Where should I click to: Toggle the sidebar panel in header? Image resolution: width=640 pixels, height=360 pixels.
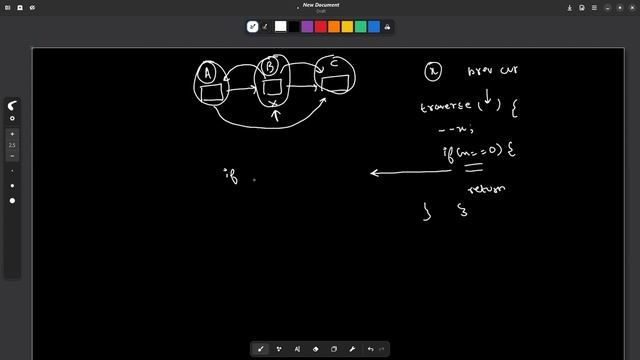(x=7, y=7)
